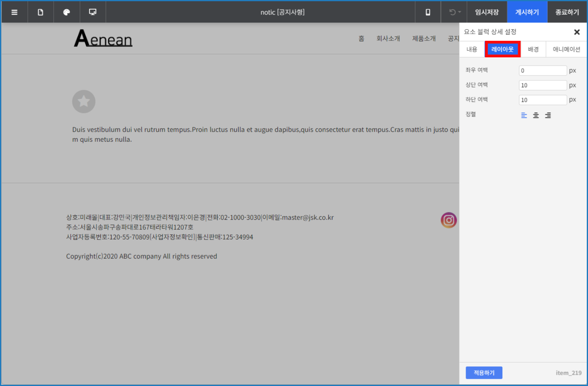Switch to the 내용 tab

tap(472, 49)
